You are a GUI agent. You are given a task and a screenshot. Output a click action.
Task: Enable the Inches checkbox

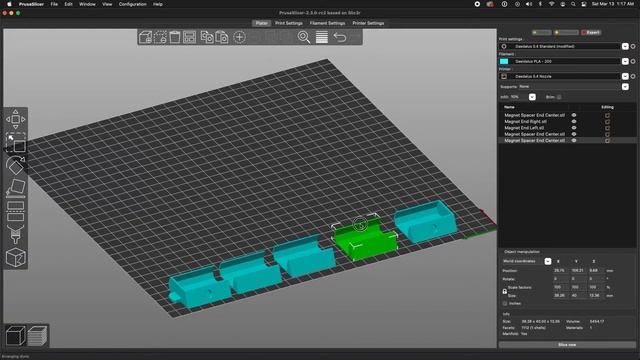click(x=505, y=304)
